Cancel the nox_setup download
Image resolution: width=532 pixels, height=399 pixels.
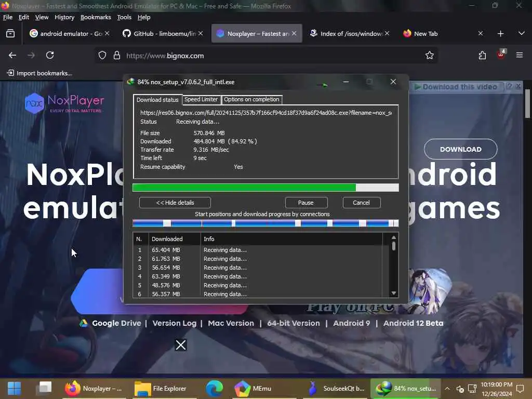pos(362,203)
